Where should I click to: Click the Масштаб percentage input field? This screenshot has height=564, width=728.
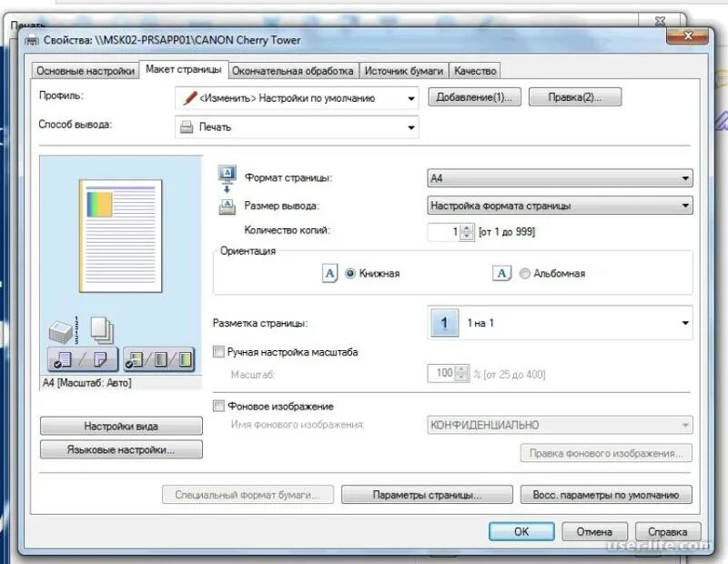click(x=441, y=373)
